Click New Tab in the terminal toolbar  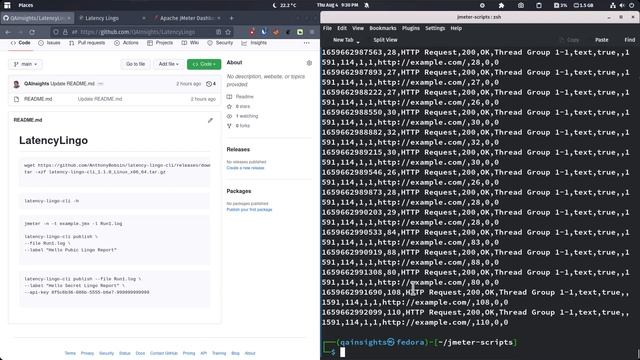pos(343,40)
